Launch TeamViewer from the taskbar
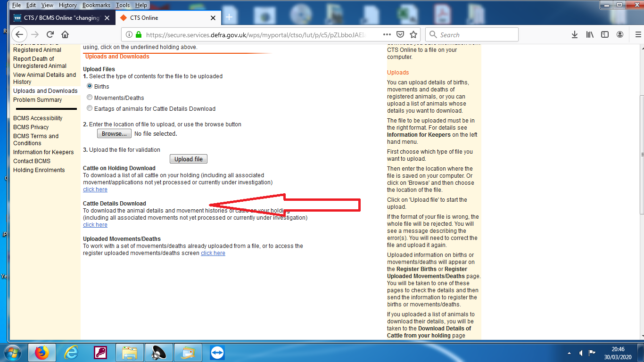 (217, 352)
